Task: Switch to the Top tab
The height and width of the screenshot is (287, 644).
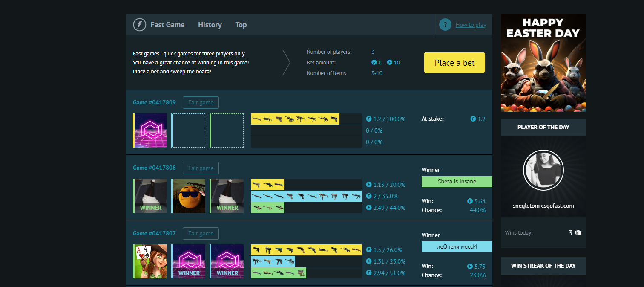Action: pos(241,25)
